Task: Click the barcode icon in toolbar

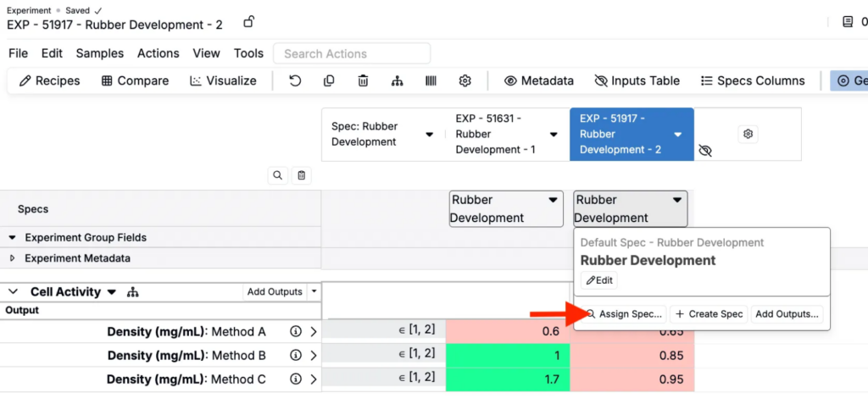Action: click(431, 81)
